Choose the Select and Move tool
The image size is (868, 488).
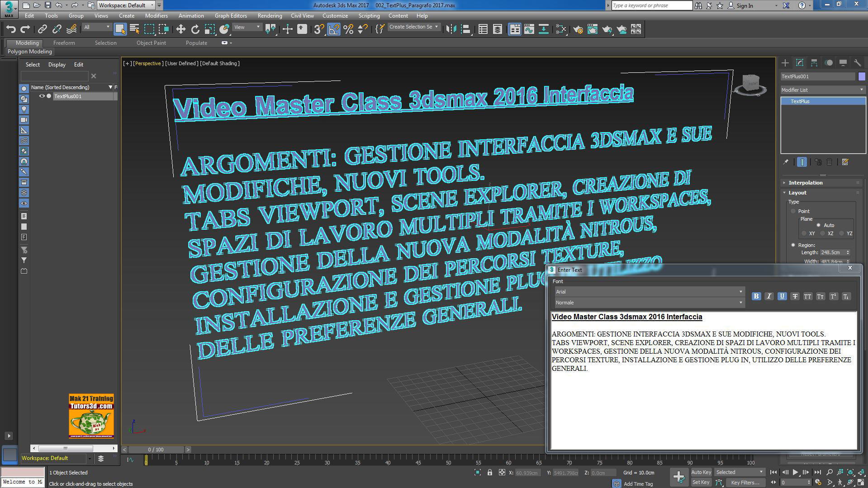pos(180,29)
